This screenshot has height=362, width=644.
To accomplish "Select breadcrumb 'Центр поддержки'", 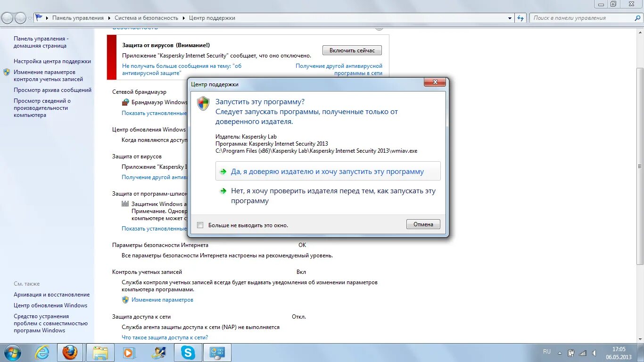I will pos(212,18).
